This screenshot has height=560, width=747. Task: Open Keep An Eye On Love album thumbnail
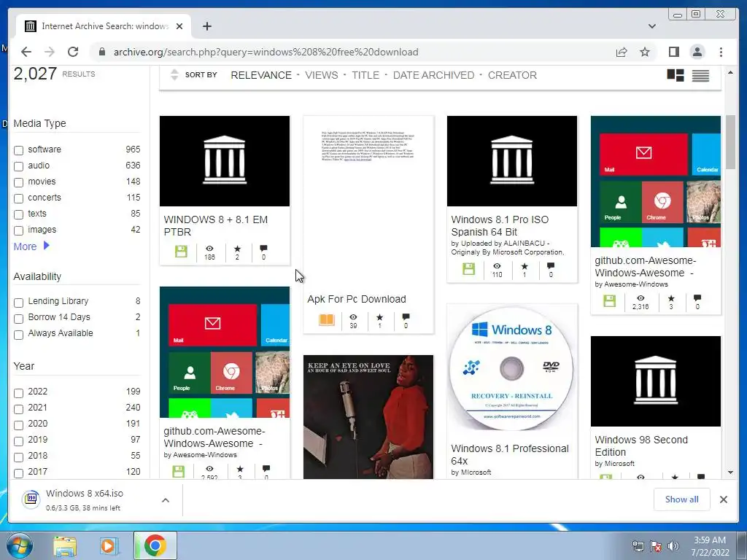coord(368,416)
